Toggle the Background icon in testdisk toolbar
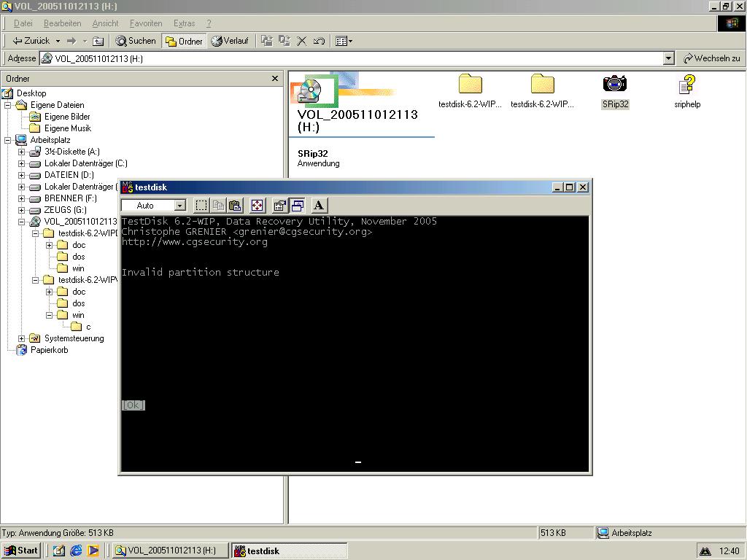747x560 pixels. (x=298, y=206)
